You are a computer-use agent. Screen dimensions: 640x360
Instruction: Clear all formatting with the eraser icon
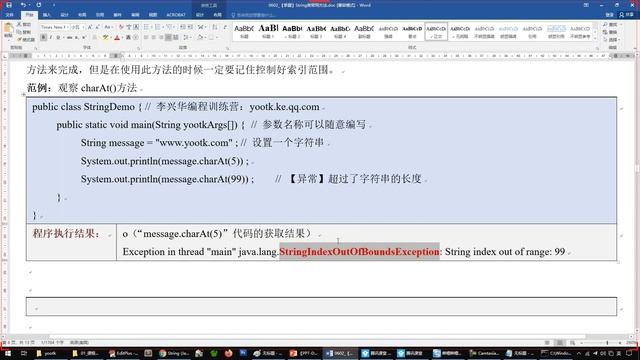121,27
